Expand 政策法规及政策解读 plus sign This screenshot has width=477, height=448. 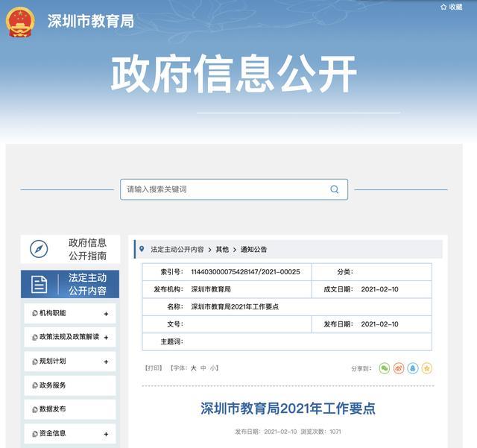pyautogui.click(x=106, y=337)
